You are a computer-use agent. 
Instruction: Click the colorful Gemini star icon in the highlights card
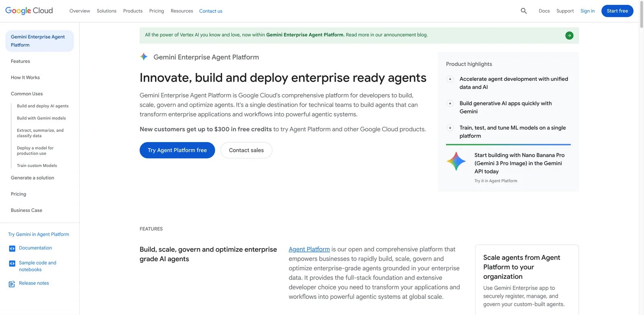tap(456, 161)
